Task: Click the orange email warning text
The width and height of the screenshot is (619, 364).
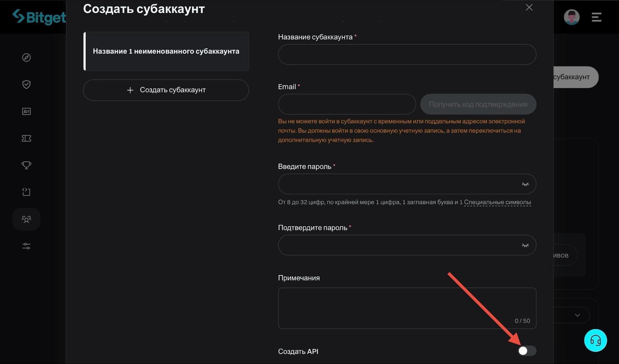Action: pyautogui.click(x=401, y=131)
